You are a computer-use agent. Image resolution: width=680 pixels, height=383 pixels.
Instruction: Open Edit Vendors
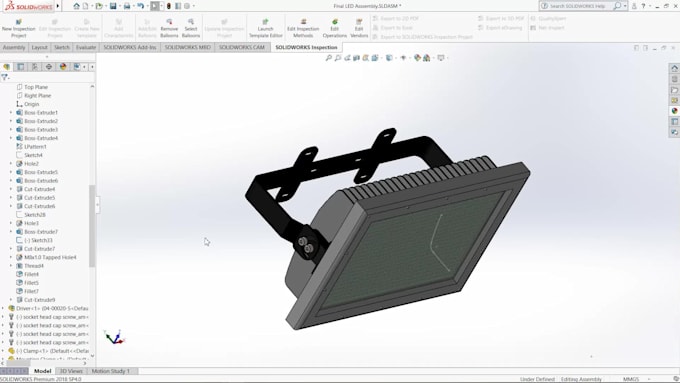coord(359,29)
